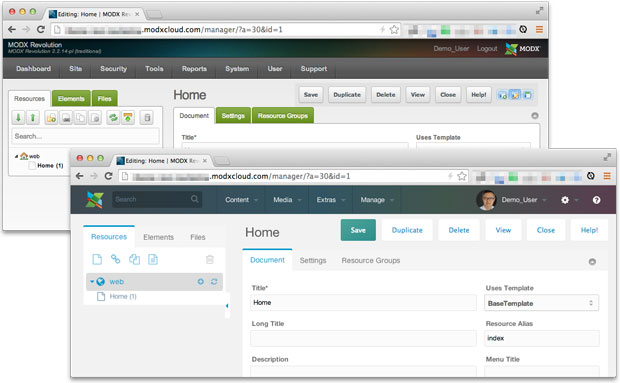This screenshot has width=620, height=383.
Task: Click the Title field containing Home
Action: coord(363,302)
